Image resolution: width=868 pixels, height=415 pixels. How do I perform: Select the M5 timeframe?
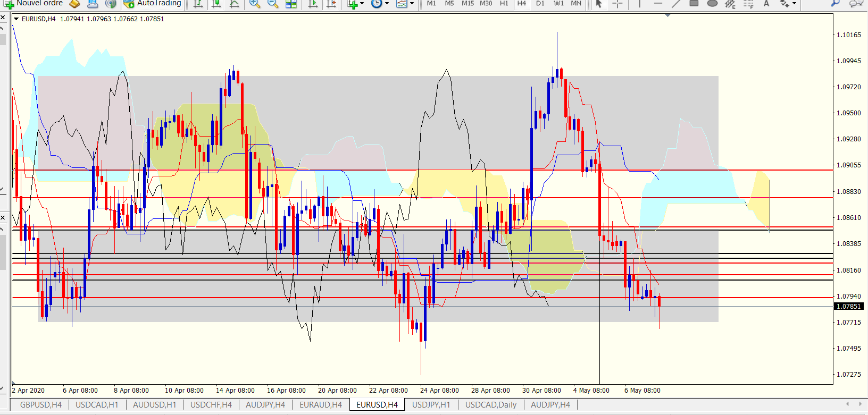click(x=449, y=3)
